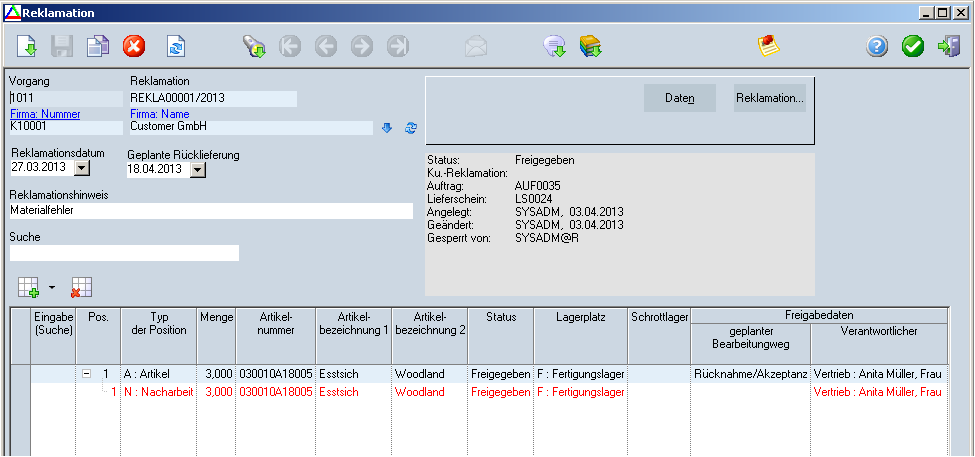
Task: Click the copy document toolbar icon
Action: [x=97, y=46]
